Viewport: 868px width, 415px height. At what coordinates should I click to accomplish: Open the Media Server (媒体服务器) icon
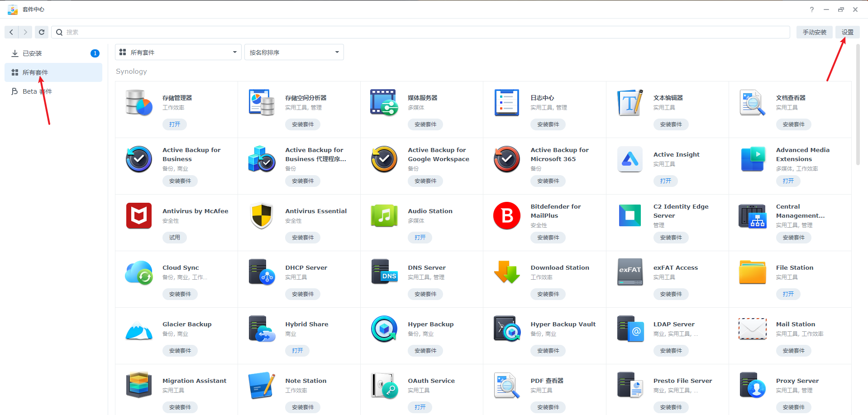pos(384,102)
